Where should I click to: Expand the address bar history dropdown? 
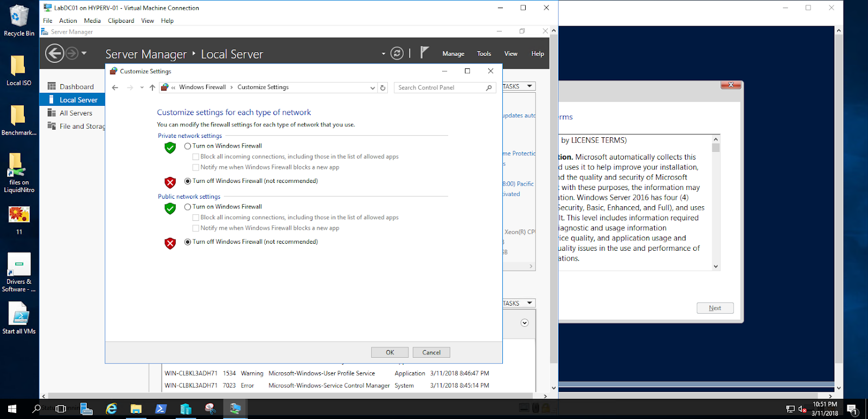tap(373, 87)
